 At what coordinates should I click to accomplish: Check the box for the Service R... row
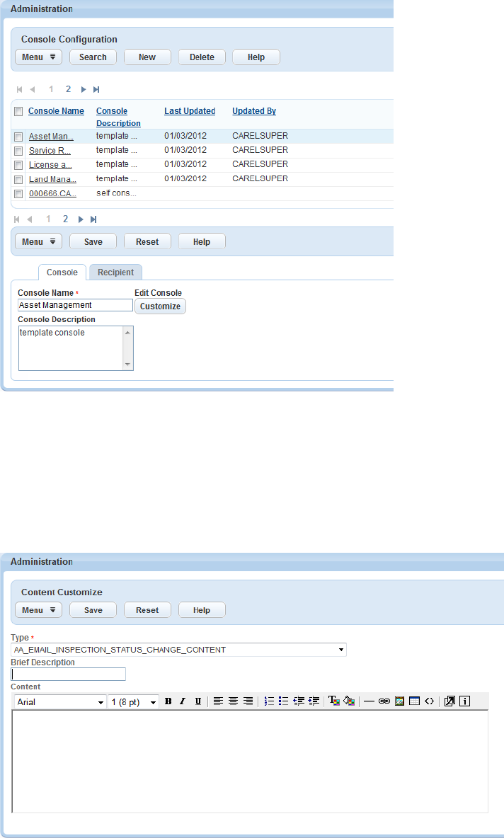(x=18, y=151)
